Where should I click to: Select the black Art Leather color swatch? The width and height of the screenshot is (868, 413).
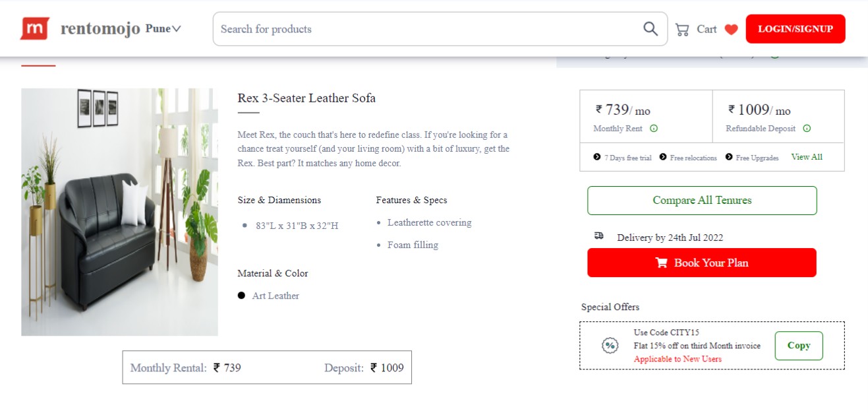(241, 296)
